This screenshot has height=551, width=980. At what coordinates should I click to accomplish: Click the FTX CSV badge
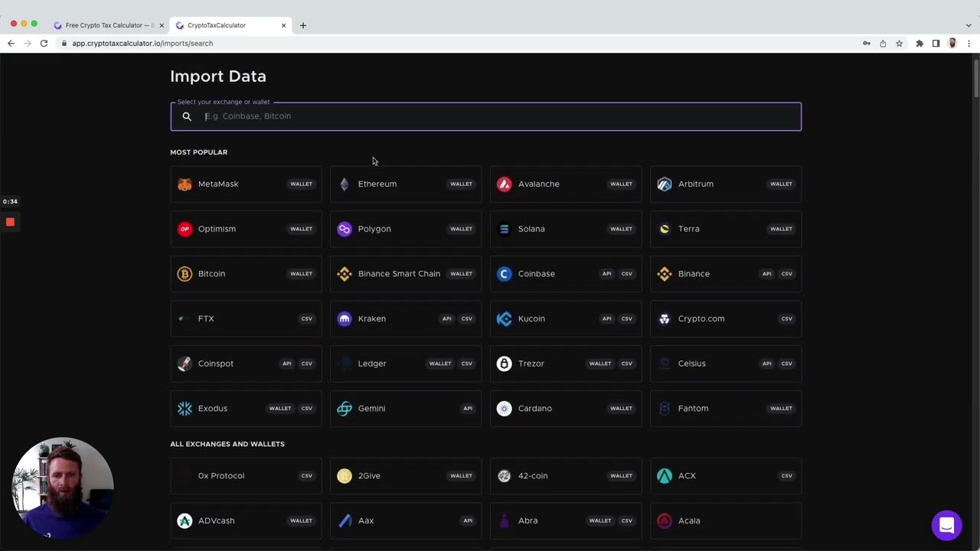(x=307, y=318)
